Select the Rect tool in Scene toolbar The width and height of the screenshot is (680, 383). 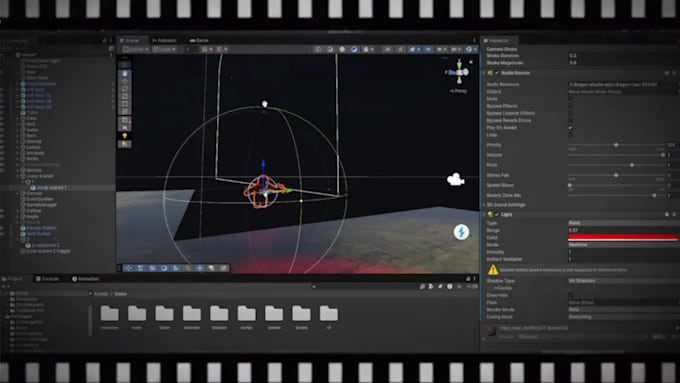(125, 104)
